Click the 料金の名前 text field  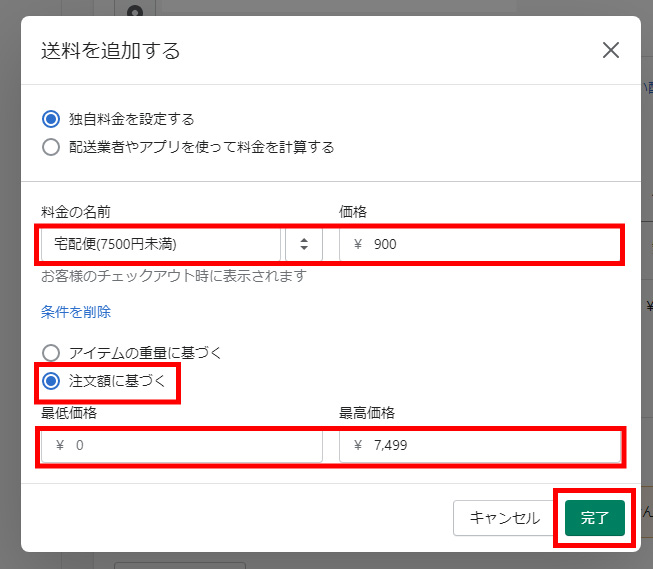(x=161, y=244)
